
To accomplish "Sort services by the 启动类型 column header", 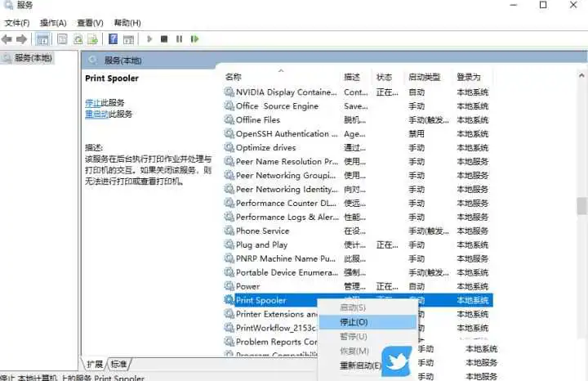I will pos(424,77).
